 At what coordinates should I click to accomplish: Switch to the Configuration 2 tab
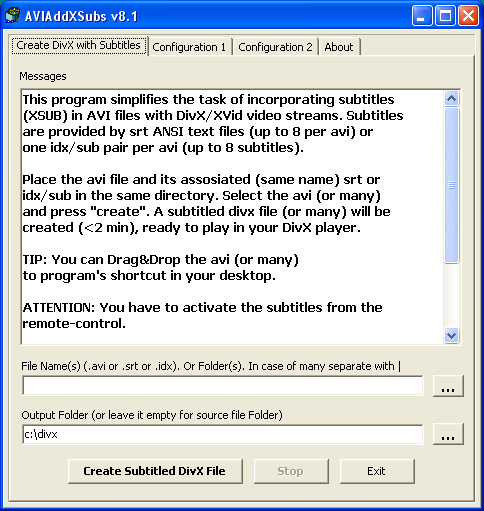click(276, 47)
